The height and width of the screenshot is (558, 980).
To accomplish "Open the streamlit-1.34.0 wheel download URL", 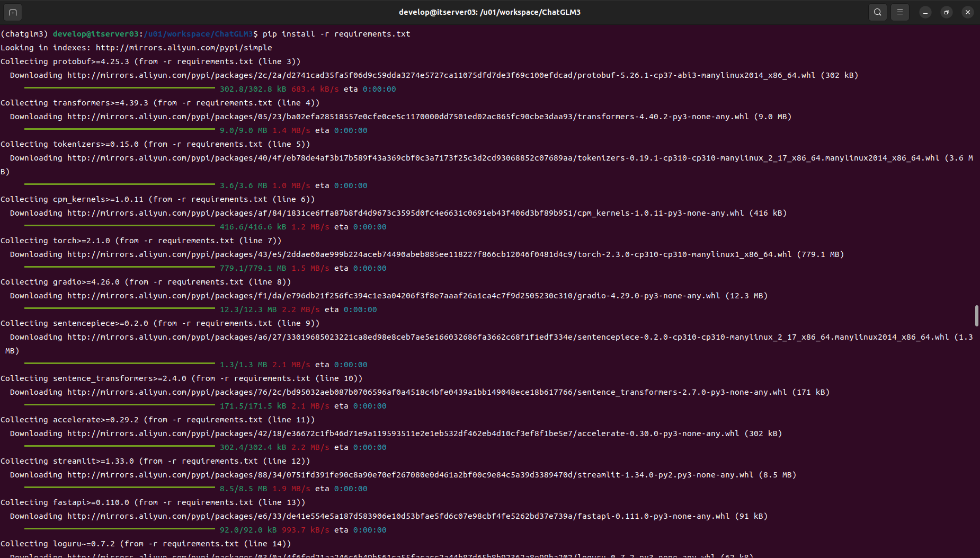I will [411, 475].
